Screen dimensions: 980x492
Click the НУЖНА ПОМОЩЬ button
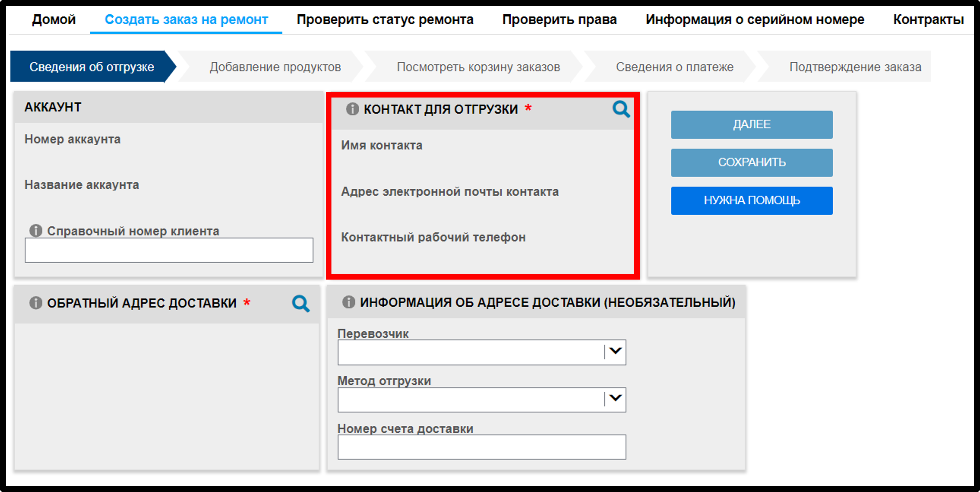click(x=752, y=201)
